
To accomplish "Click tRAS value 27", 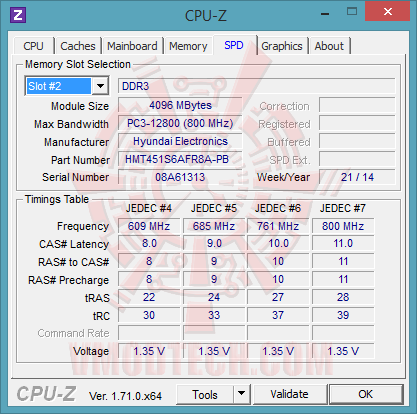I will point(278,297).
